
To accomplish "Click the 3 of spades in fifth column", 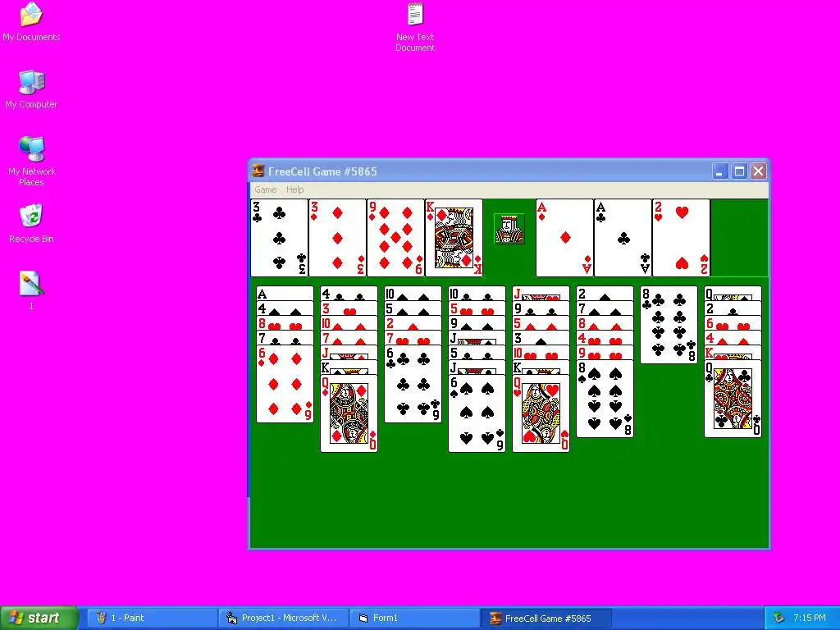I will [x=541, y=338].
